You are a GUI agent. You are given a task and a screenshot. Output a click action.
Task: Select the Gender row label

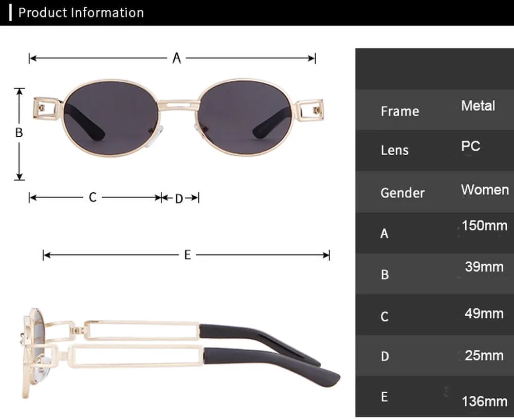(x=402, y=193)
